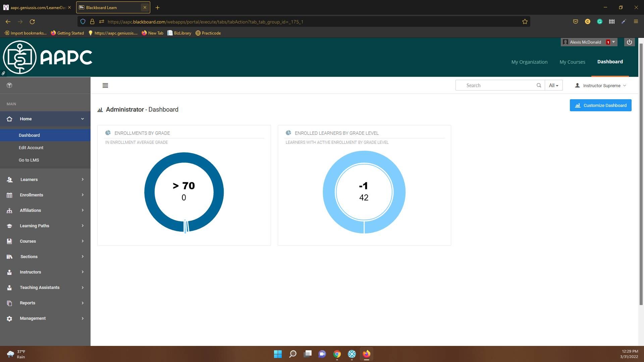644x362 pixels.
Task: Click the dark blue Enrollments by Grade ring
Action: coord(150,192)
